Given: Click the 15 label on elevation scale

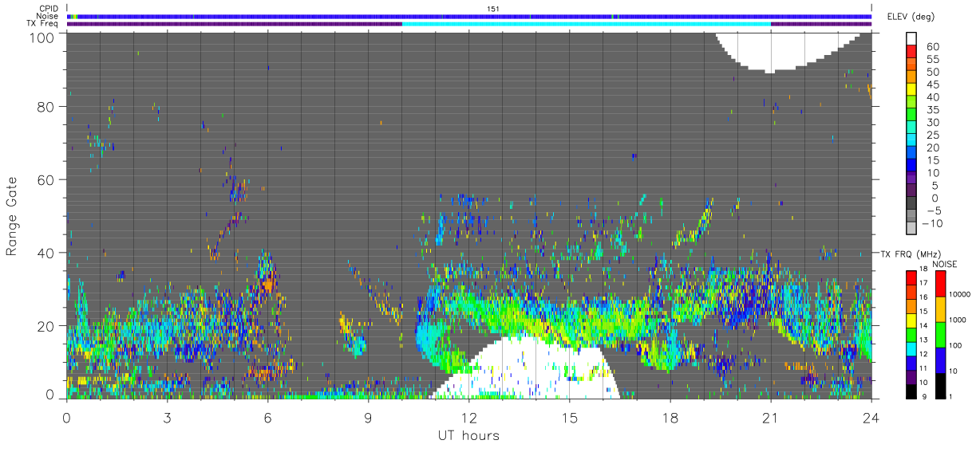Looking at the screenshot, I should (x=933, y=160).
